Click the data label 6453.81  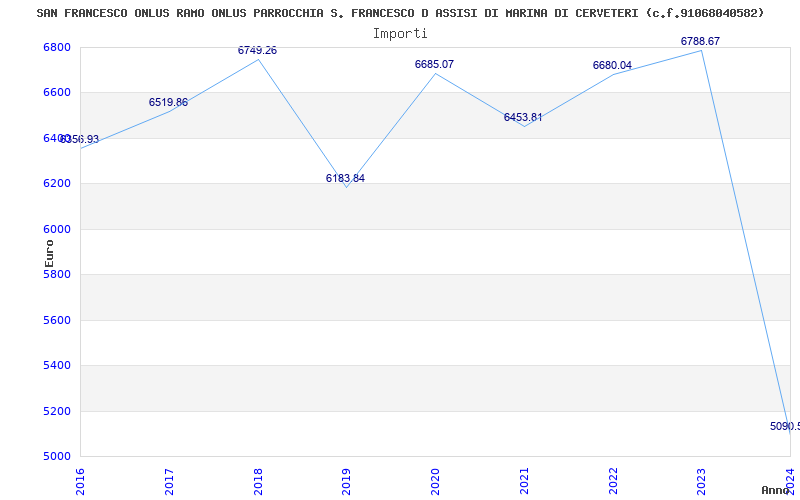(x=523, y=117)
